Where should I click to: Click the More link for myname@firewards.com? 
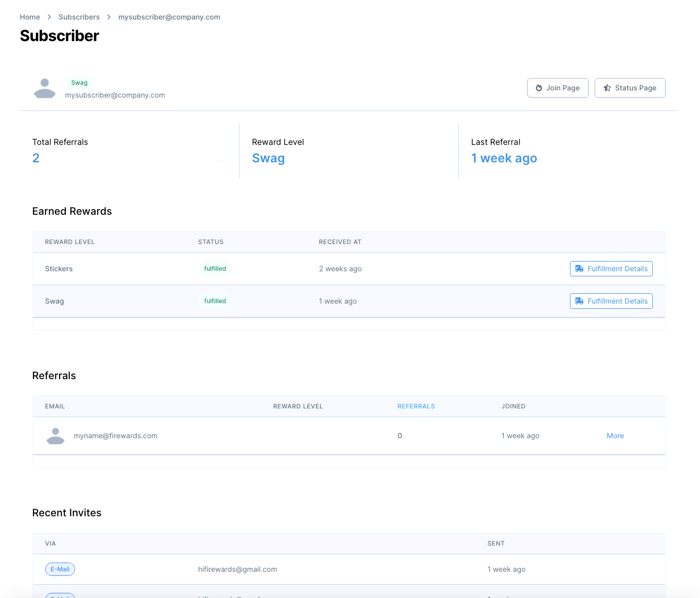click(x=615, y=436)
